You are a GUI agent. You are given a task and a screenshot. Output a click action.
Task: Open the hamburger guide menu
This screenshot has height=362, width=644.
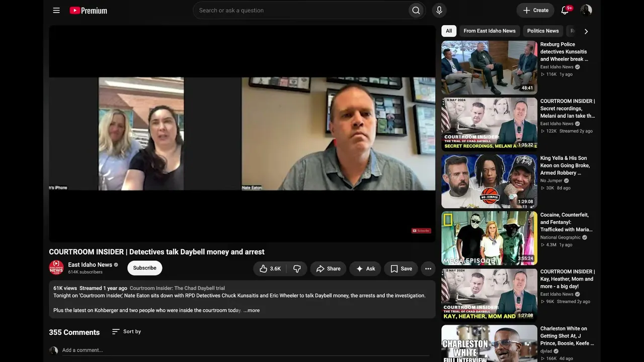click(x=56, y=11)
